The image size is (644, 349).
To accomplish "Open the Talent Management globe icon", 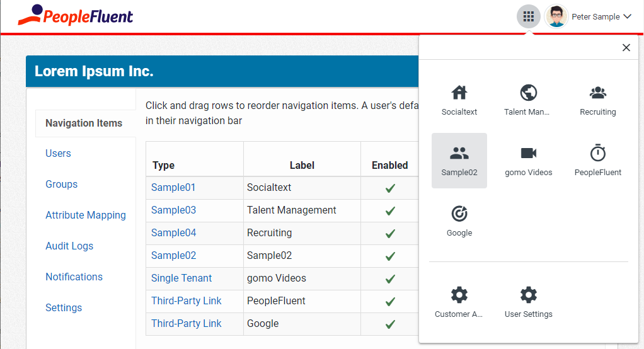I will coord(528,93).
